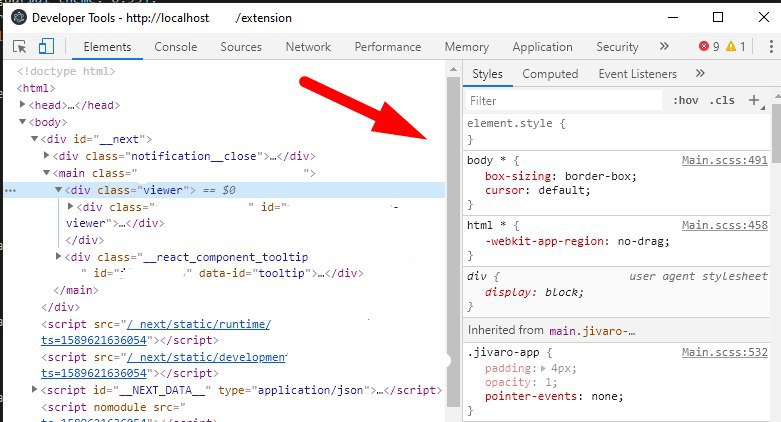The width and height of the screenshot is (781, 422).
Task: Click the red error count icon
Action: (704, 46)
